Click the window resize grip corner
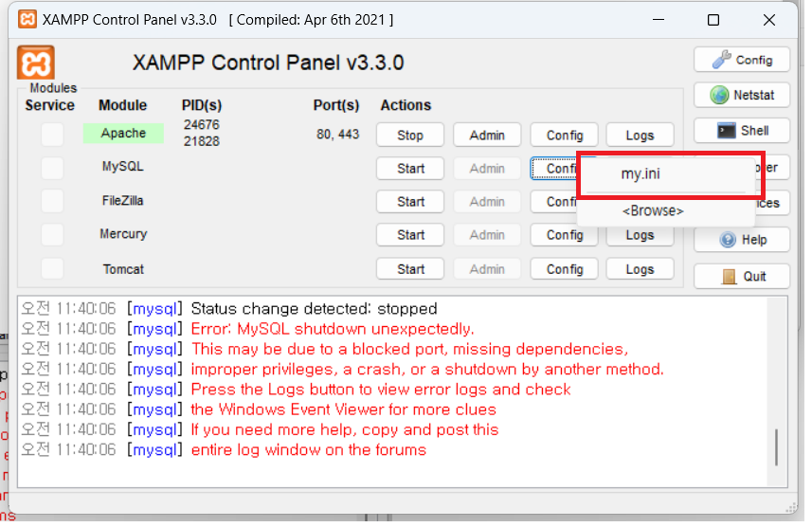Image resolution: width=812 pixels, height=527 pixels. (792, 508)
